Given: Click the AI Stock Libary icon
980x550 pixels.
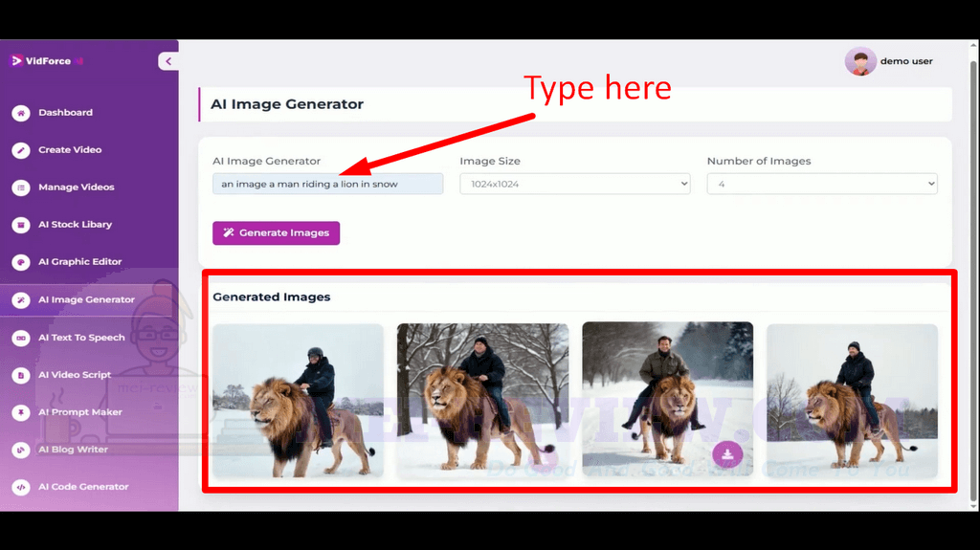Looking at the screenshot, I should tap(21, 225).
